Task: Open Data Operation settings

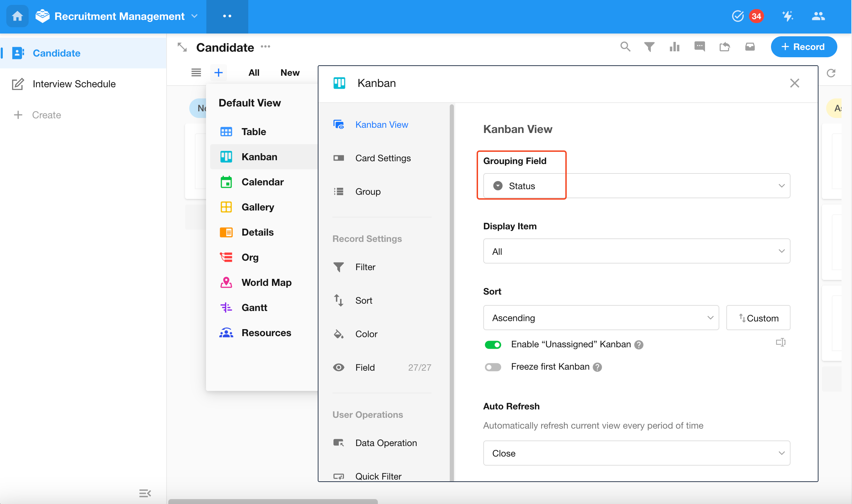Action: pyautogui.click(x=382, y=443)
